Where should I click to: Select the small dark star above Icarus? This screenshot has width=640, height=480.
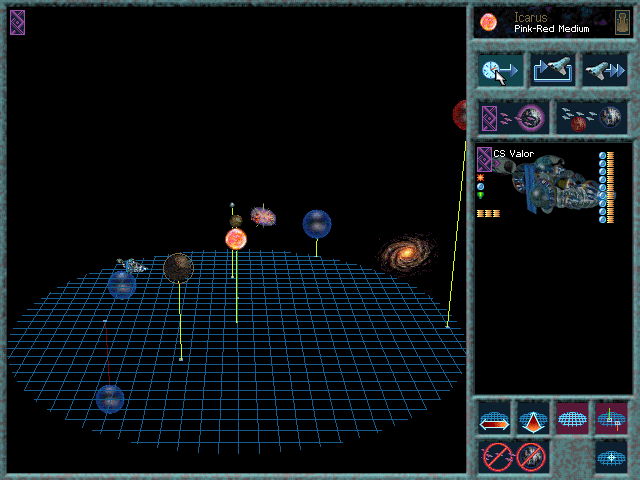tap(236, 221)
